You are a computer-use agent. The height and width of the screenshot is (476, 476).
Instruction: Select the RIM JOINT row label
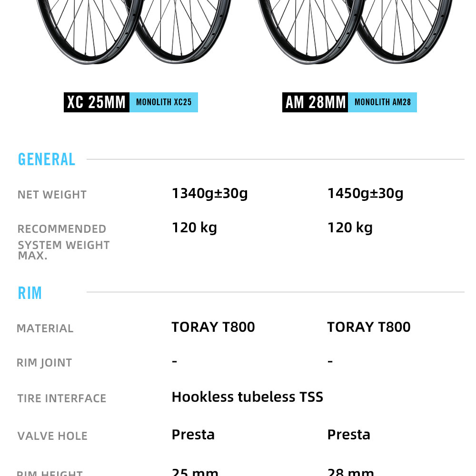click(x=44, y=363)
